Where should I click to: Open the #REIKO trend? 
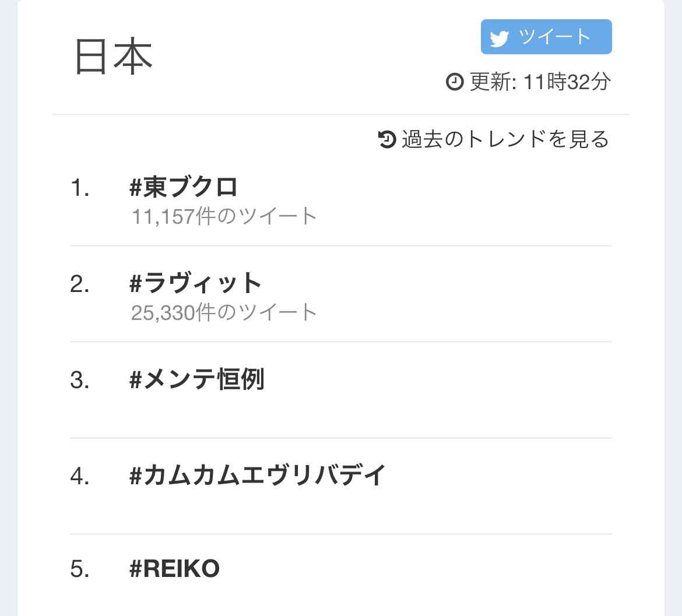point(174,569)
